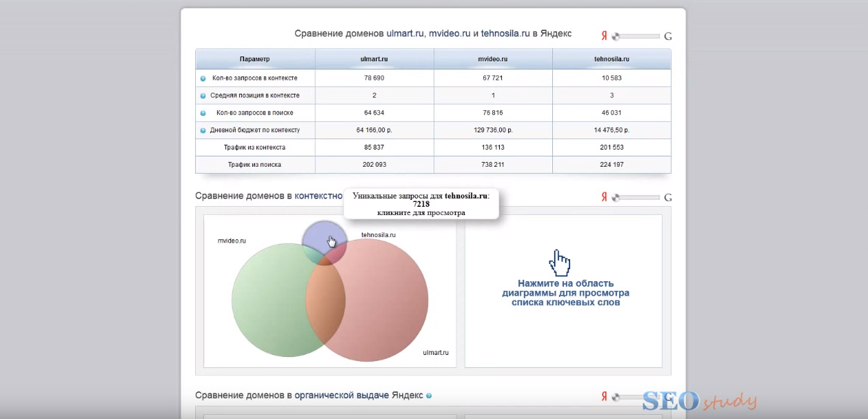Image resolution: width=868 pixels, height=419 pixels.
Task: Click the ulmart.ru table column header
Action: (374, 59)
